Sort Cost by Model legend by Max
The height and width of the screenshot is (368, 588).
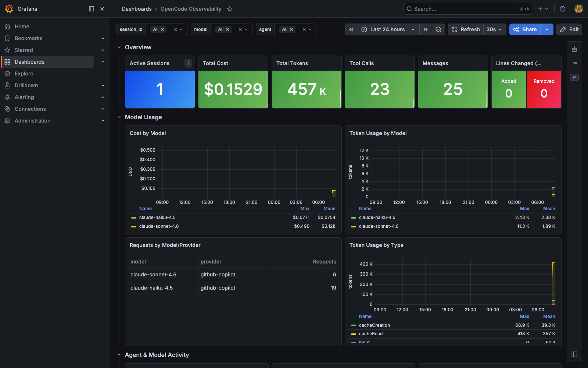(x=305, y=209)
